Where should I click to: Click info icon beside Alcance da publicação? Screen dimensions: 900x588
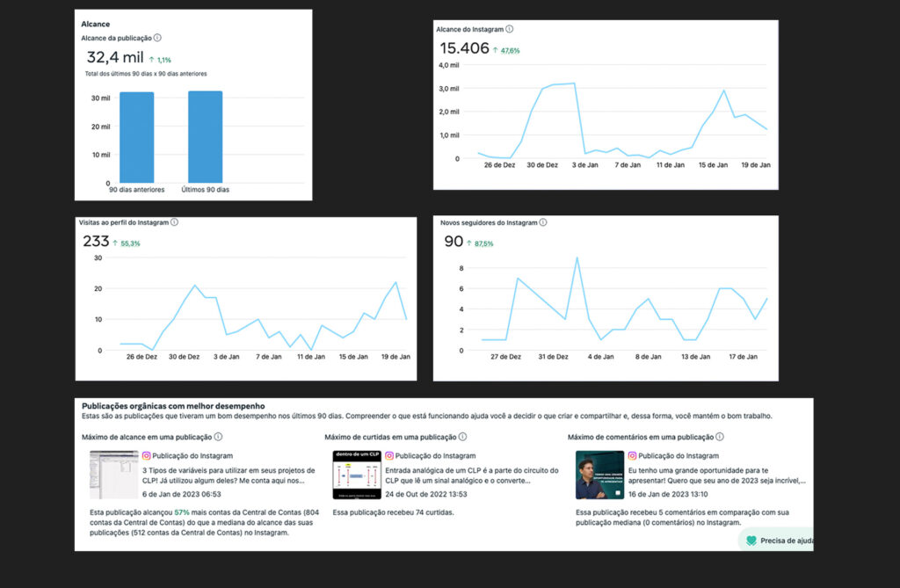click(x=157, y=39)
